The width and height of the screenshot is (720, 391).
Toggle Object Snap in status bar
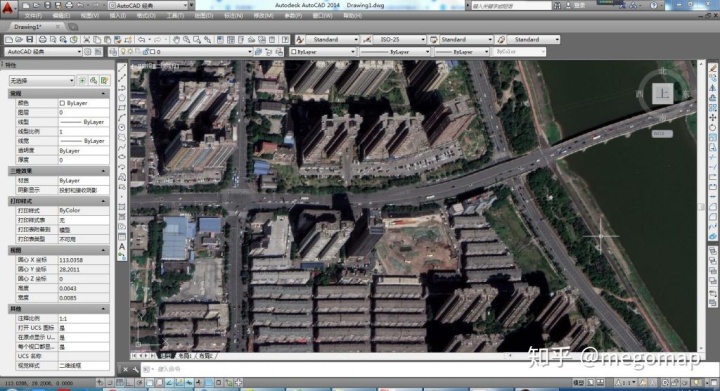[150, 382]
